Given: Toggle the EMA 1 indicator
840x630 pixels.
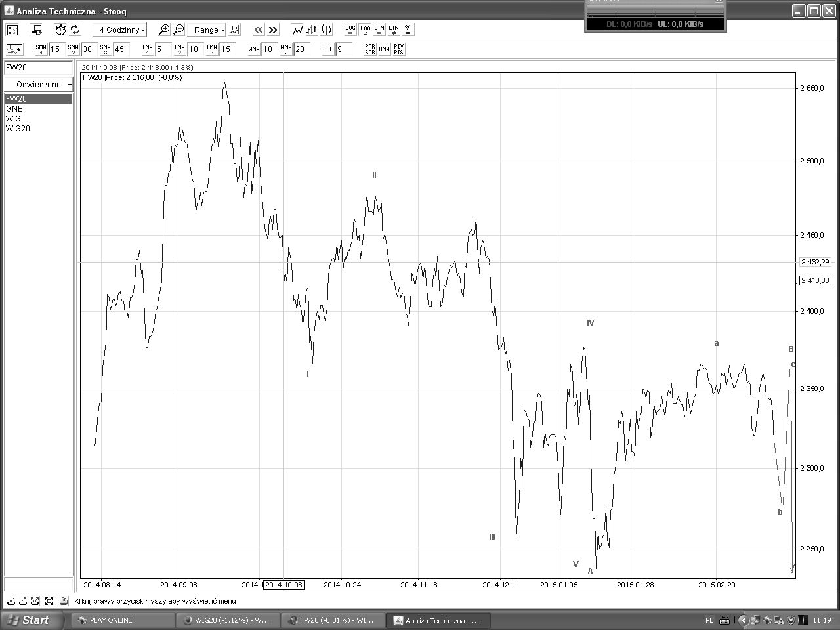Looking at the screenshot, I should 148,49.
